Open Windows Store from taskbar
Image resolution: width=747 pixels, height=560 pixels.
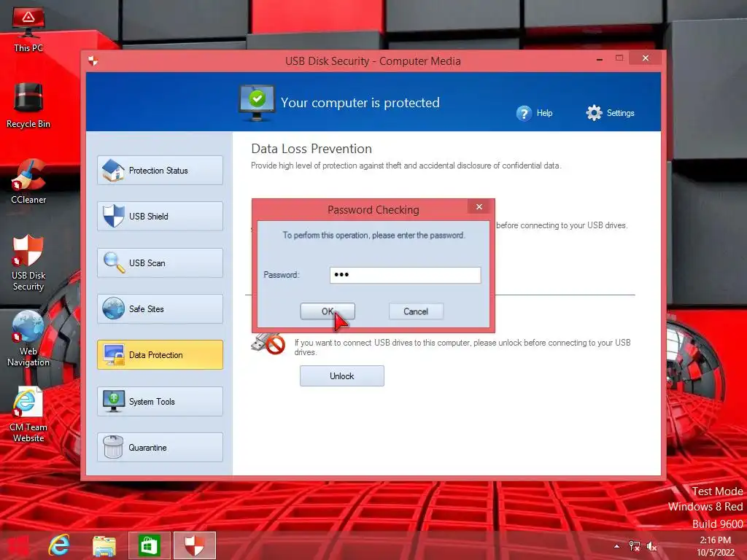[x=149, y=545]
